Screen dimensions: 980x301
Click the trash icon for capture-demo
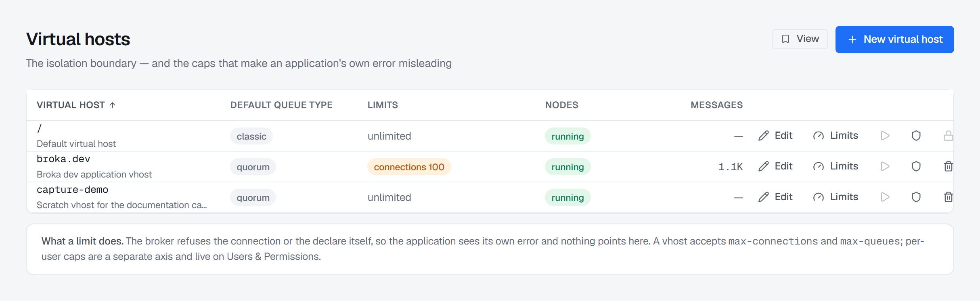tap(948, 197)
